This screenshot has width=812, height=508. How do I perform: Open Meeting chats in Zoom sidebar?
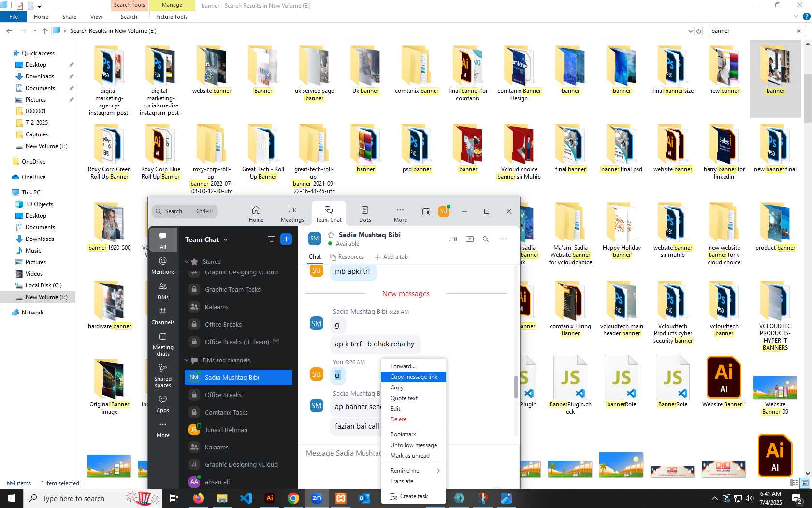point(163,344)
